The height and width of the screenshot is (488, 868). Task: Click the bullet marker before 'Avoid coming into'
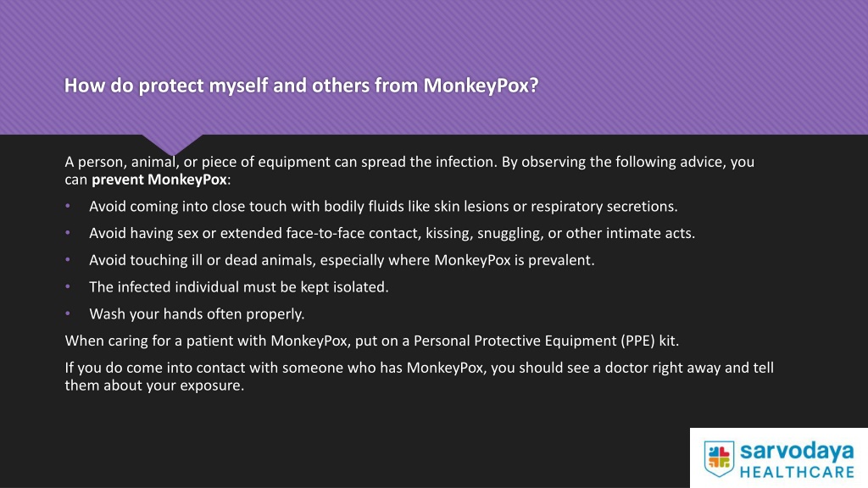[68, 206]
